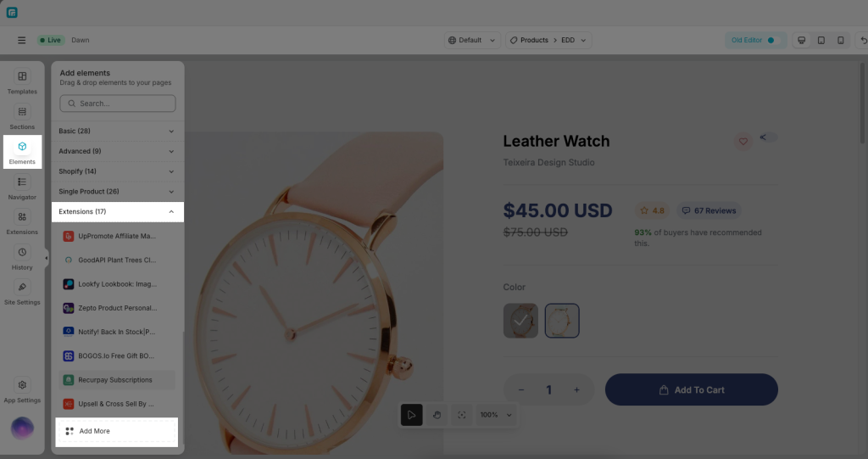Click the Add More extensions button

[117, 431]
